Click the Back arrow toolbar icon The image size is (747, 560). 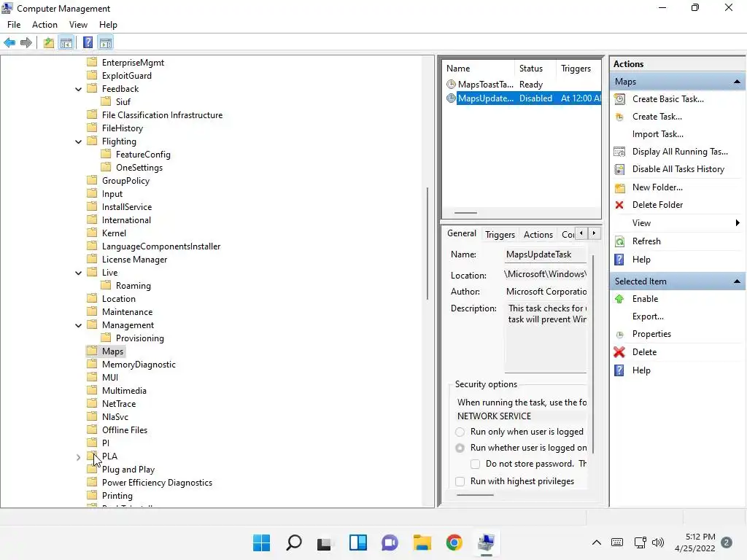pyautogui.click(x=9, y=43)
